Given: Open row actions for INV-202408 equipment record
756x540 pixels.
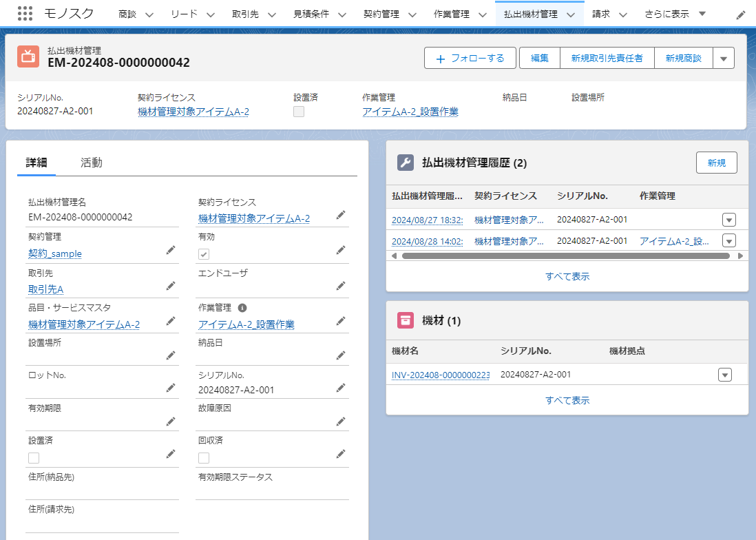Looking at the screenshot, I should [x=724, y=375].
